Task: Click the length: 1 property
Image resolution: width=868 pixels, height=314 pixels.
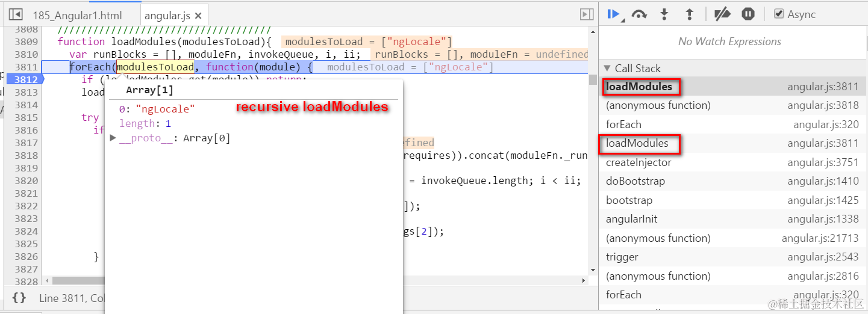Action: 145,123
